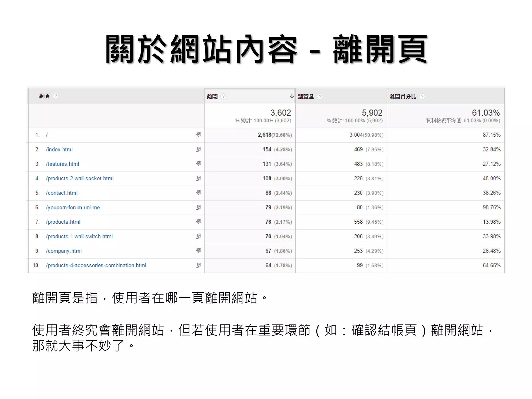
Task: Open external link icon for /products.html
Action: tap(198, 222)
